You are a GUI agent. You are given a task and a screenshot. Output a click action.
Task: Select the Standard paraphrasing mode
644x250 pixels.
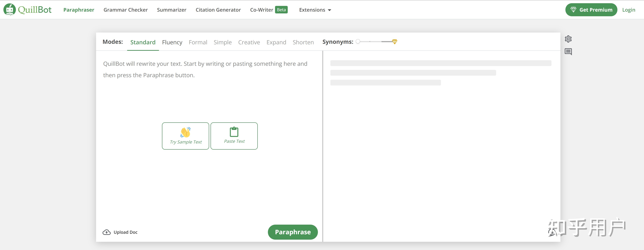[143, 41]
